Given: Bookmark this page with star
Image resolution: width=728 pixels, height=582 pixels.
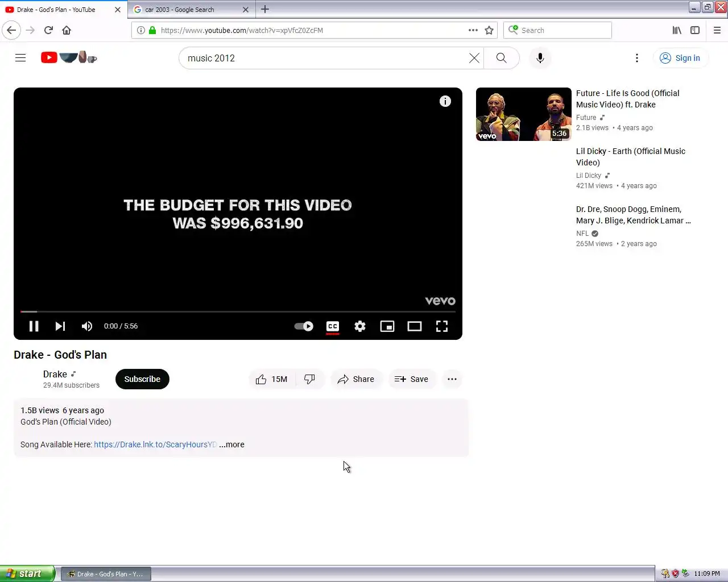Looking at the screenshot, I should (x=489, y=30).
